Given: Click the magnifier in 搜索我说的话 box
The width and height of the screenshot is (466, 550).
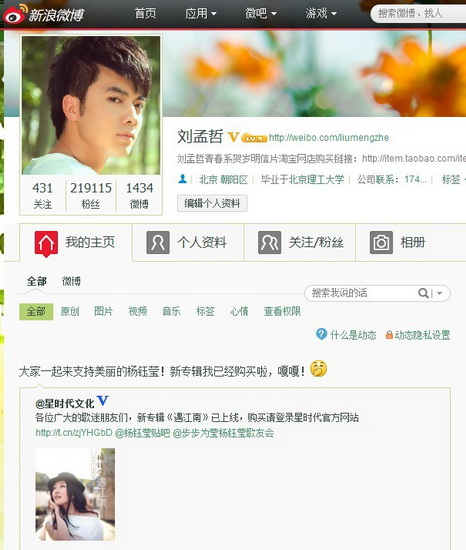Looking at the screenshot, I should (x=423, y=293).
